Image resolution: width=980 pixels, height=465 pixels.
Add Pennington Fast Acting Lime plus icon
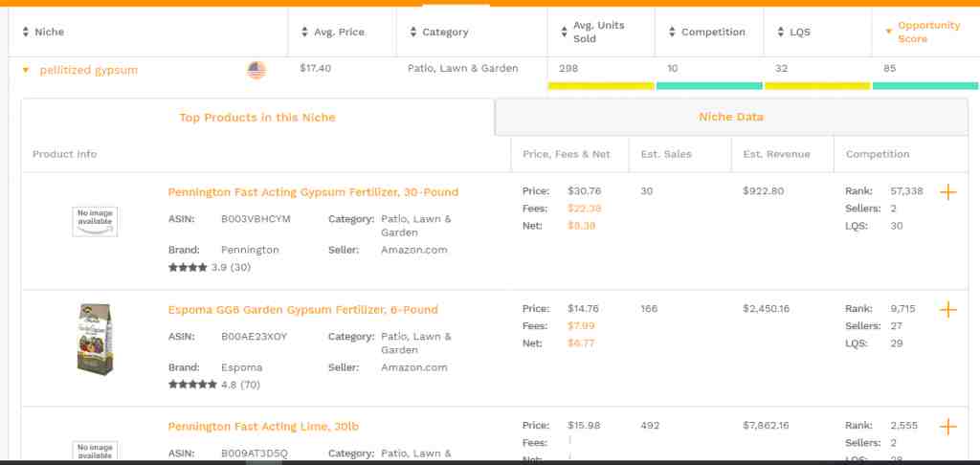[x=948, y=427]
